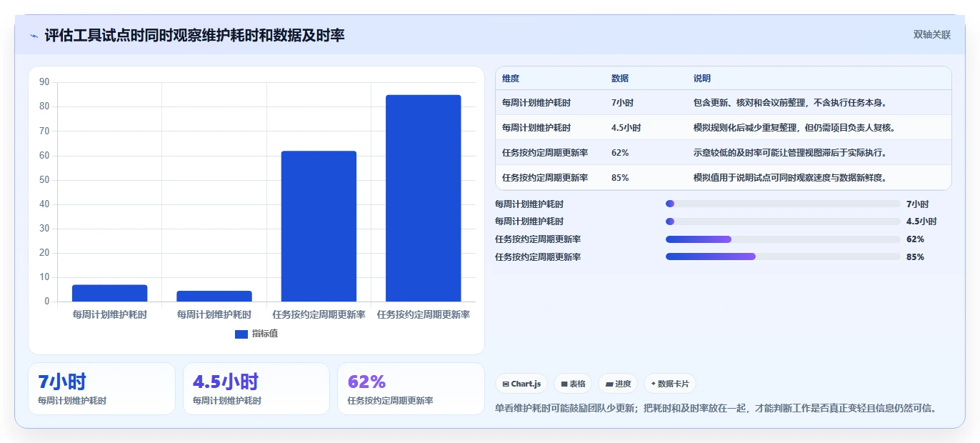Click the 指标值 legend text
The image size is (980, 443).
tap(265, 334)
